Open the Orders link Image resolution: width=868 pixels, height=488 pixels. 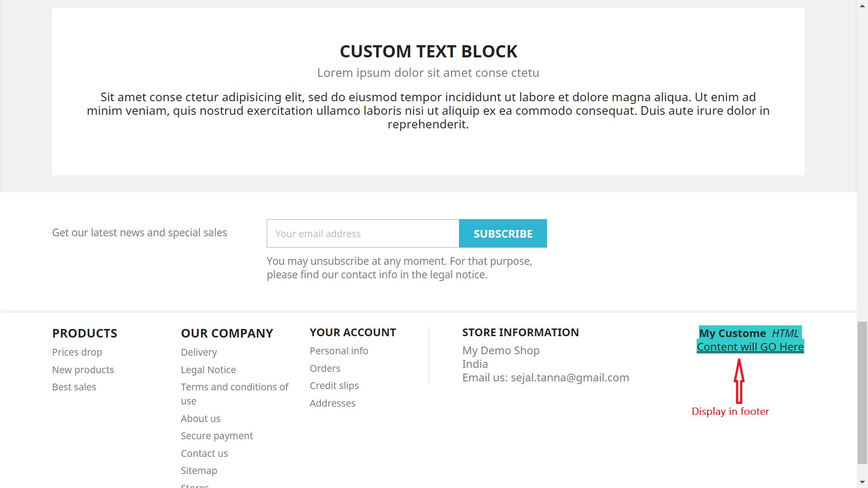(x=325, y=368)
